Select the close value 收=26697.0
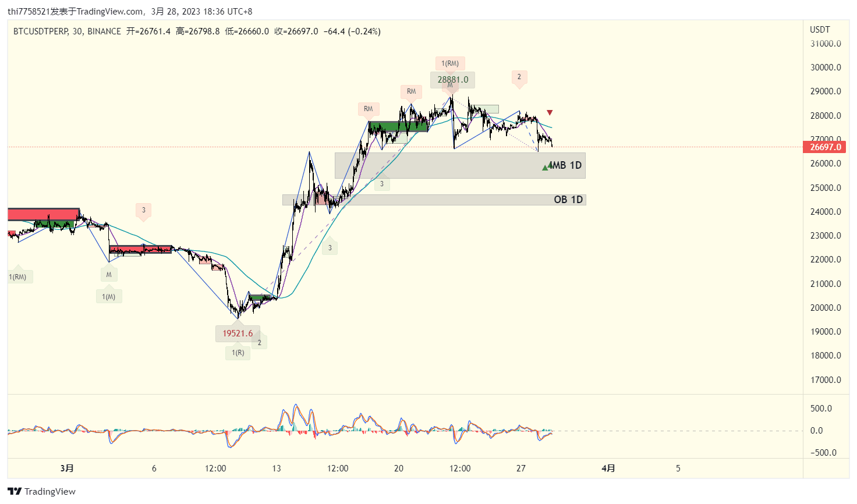 click(296, 31)
